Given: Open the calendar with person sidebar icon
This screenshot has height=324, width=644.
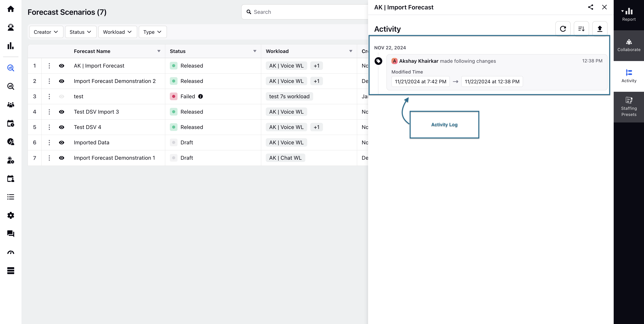Looking at the screenshot, I should tap(11, 179).
